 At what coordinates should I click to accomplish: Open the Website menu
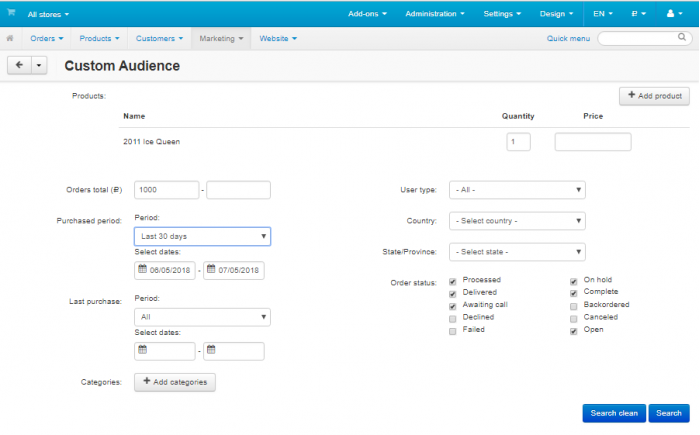[278, 38]
